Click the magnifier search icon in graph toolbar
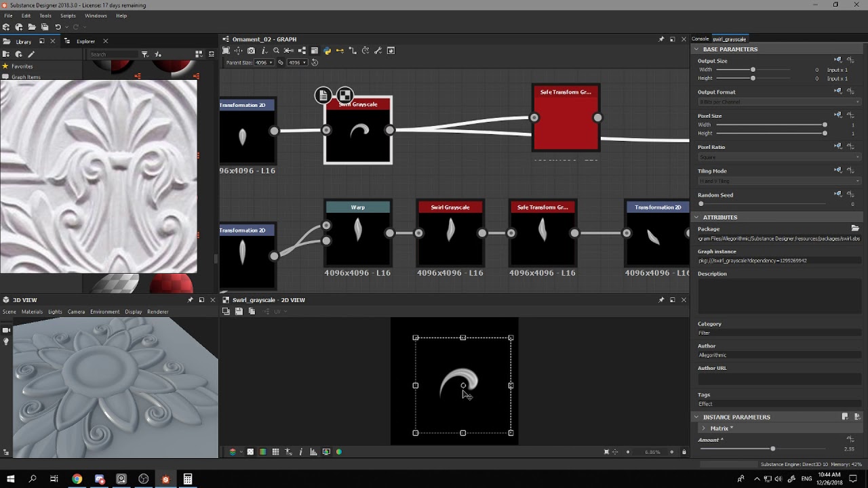The width and height of the screenshot is (868, 488). (x=276, y=51)
